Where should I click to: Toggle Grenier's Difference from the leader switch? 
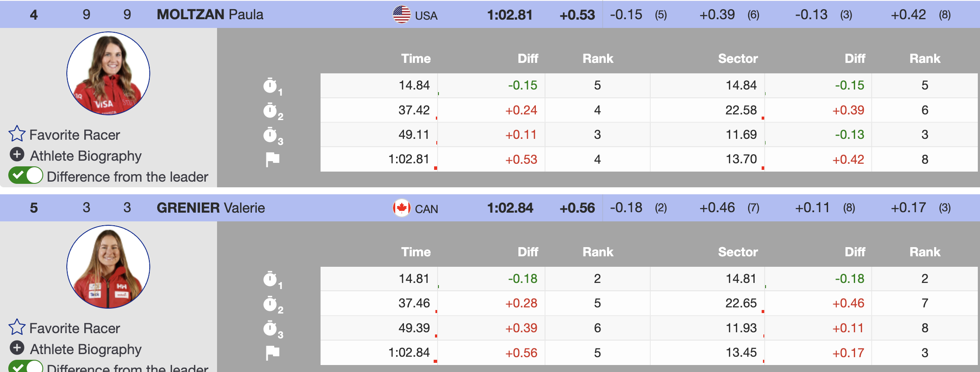tap(26, 367)
